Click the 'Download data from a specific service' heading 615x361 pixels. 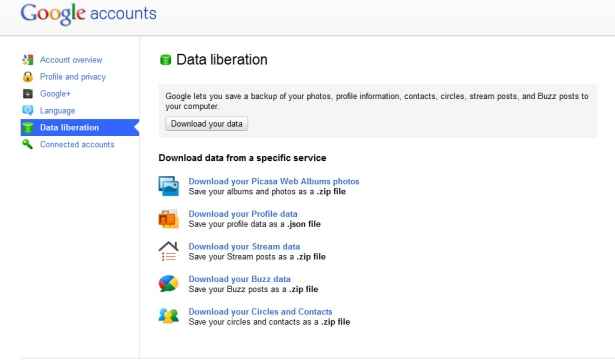[242, 158]
